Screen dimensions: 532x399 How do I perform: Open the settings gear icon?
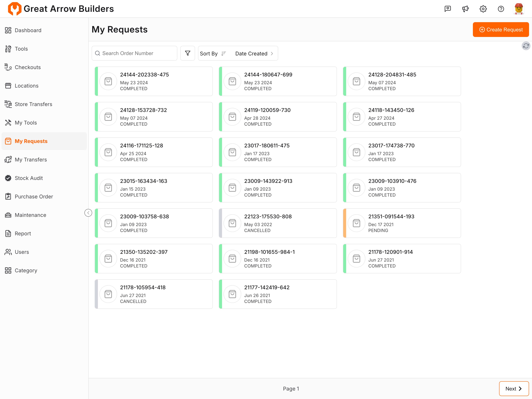[x=483, y=9]
